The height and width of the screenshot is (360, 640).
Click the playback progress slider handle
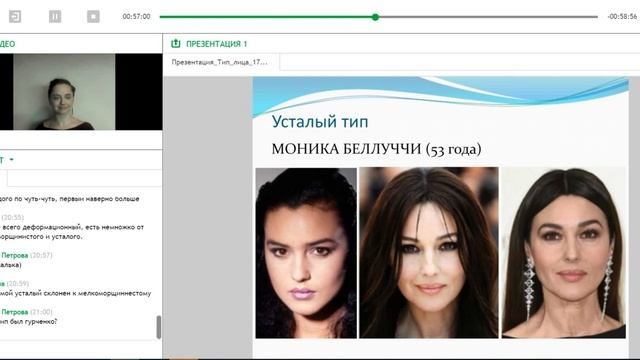tap(376, 17)
